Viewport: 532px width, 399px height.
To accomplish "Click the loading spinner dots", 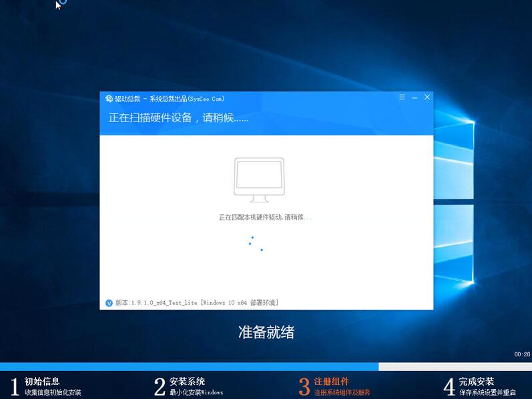I will point(256,244).
